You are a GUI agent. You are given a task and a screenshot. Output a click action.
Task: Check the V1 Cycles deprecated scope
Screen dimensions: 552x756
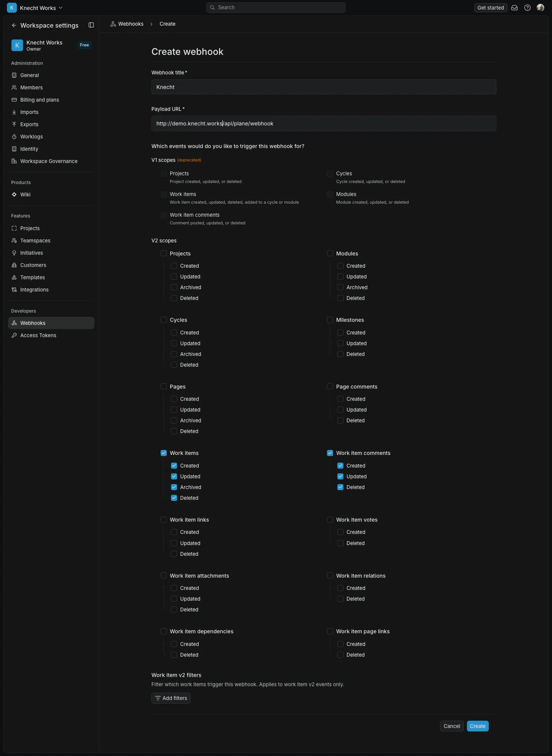pyautogui.click(x=330, y=173)
